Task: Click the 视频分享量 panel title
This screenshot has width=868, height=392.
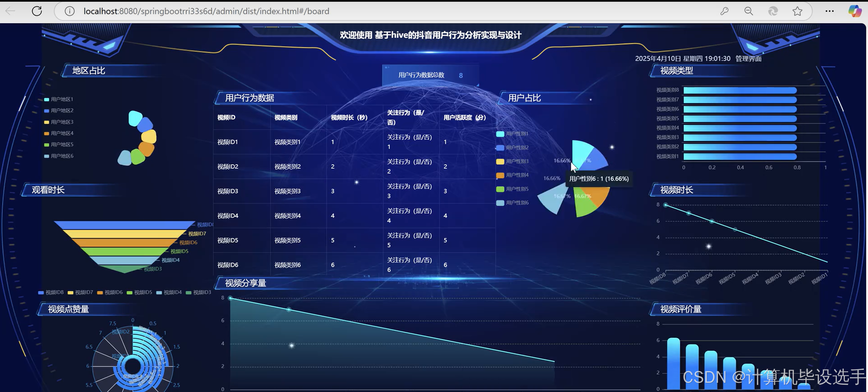Action: click(245, 283)
